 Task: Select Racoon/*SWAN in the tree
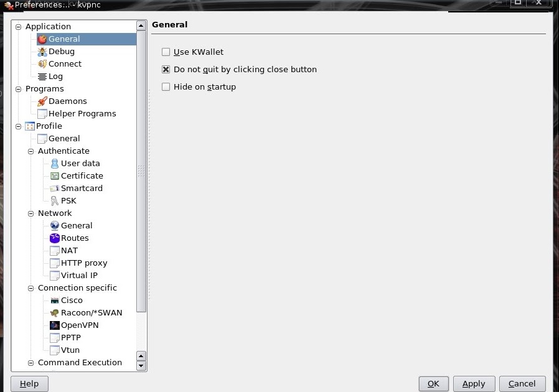(x=92, y=313)
